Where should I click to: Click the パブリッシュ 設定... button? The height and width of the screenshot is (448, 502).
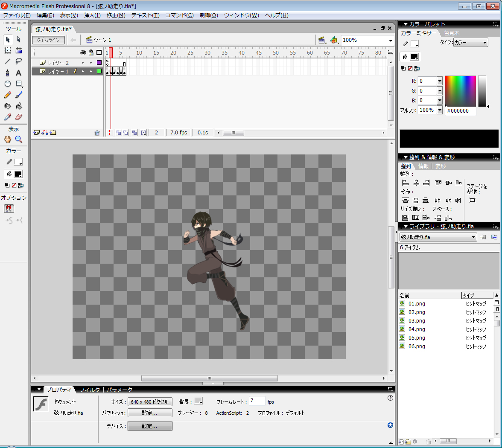pyautogui.click(x=149, y=413)
